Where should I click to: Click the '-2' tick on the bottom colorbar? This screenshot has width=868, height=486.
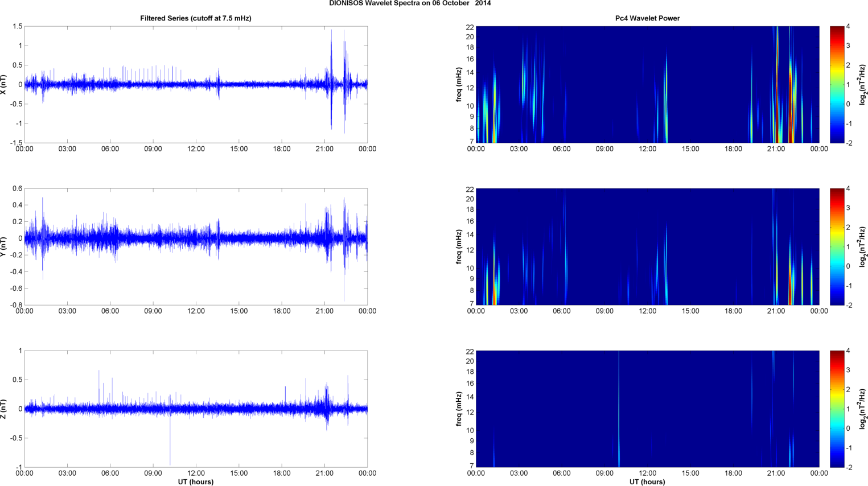849,467
